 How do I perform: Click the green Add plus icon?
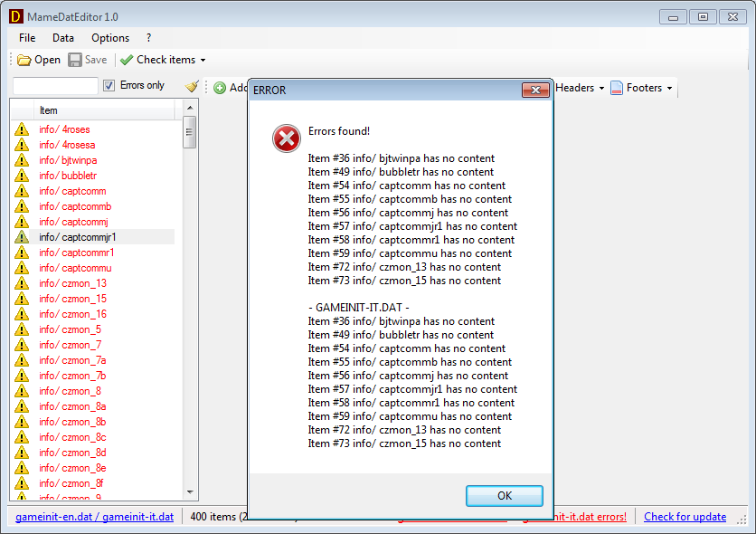click(220, 88)
